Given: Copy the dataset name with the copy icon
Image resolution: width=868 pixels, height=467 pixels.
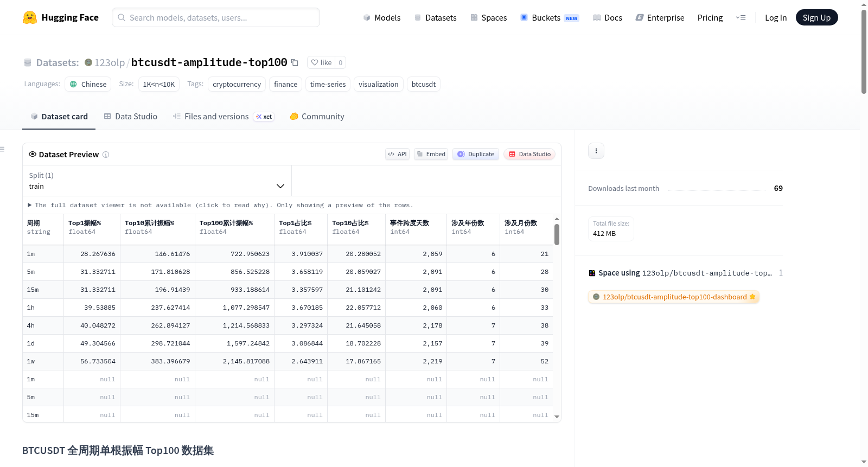Looking at the screenshot, I should 295,62.
